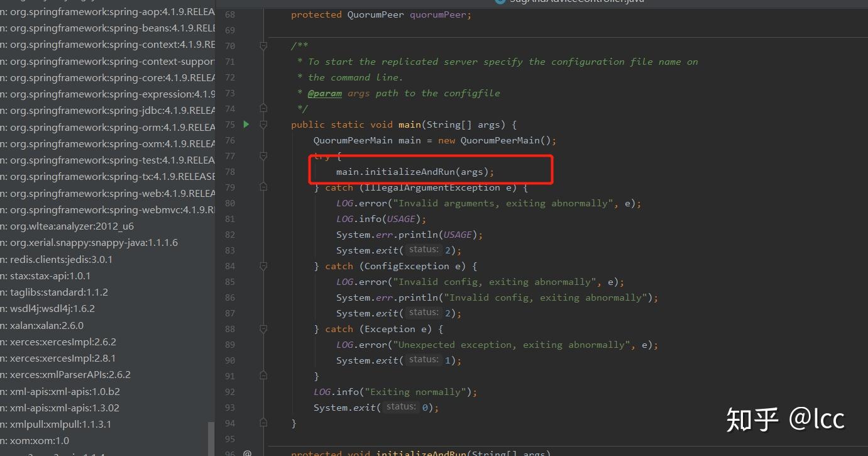Select spring-beans:4.1.9 library entry
This screenshot has width=868, height=456.
(x=107, y=28)
